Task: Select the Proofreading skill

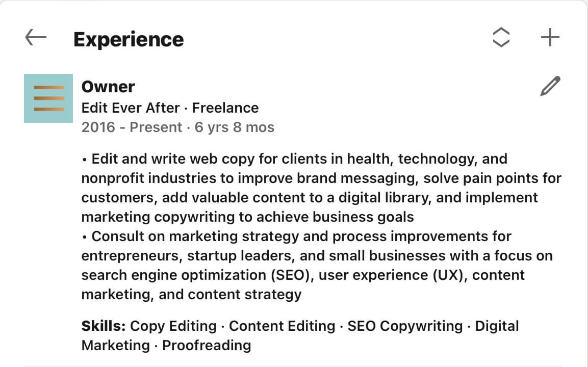Action: point(207,346)
